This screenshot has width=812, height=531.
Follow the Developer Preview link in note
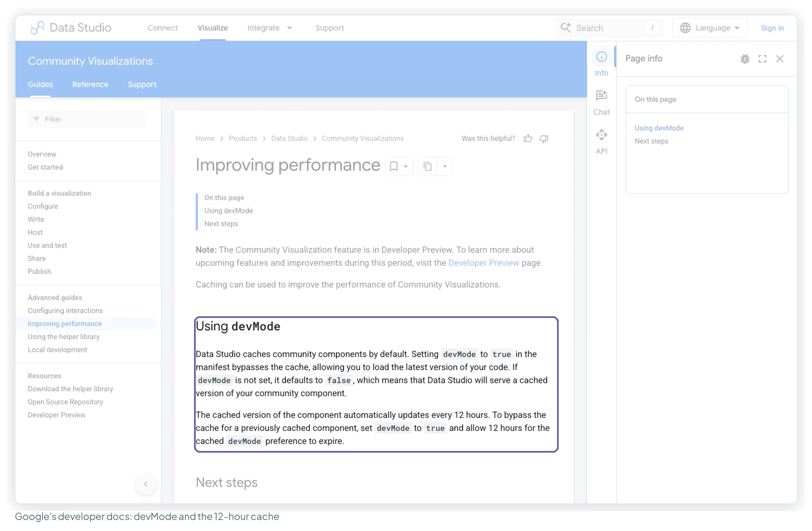click(x=484, y=263)
